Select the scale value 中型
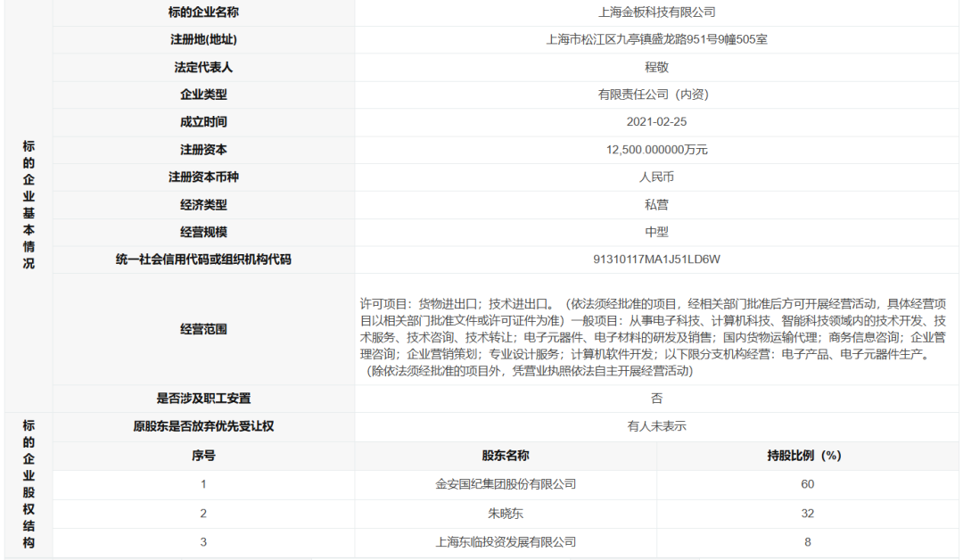The height and width of the screenshot is (560, 963). coord(656,232)
